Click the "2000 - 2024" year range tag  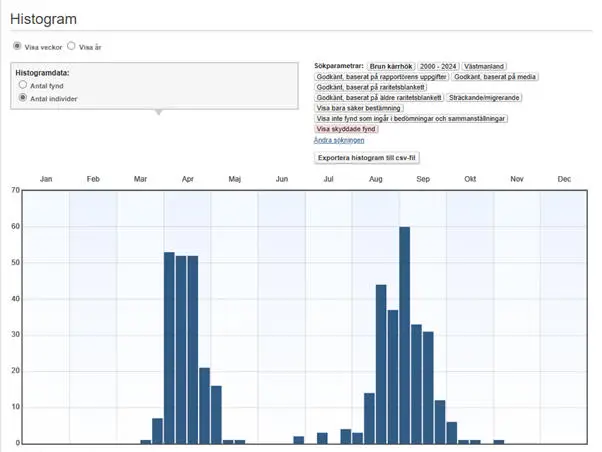click(x=437, y=65)
